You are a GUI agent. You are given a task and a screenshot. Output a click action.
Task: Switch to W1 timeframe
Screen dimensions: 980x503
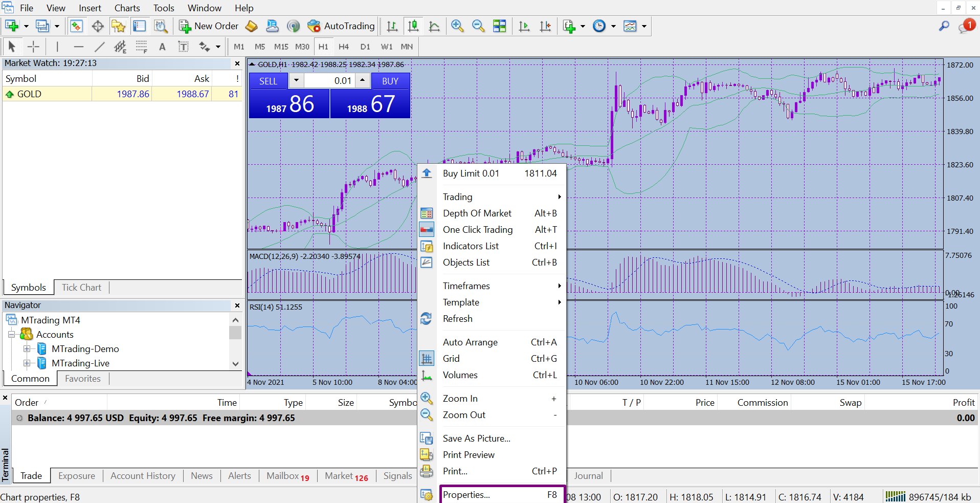[x=387, y=47]
